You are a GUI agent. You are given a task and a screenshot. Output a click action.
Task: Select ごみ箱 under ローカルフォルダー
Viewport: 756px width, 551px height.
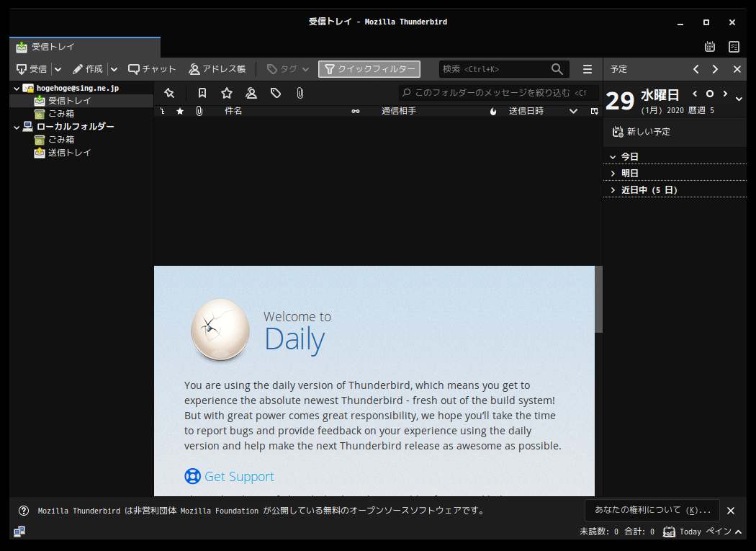pos(60,140)
